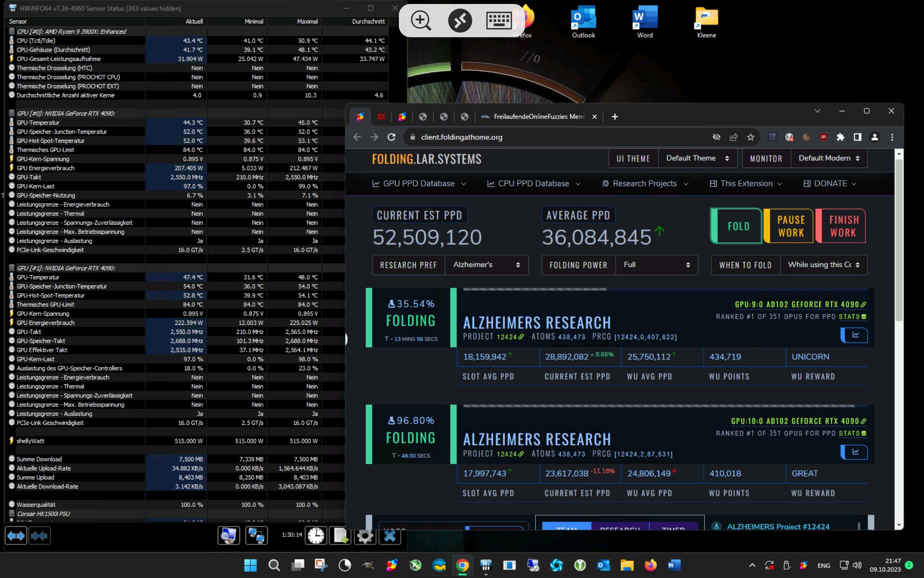Open GPU:10:0 AD102 GeForce RTX 4090 link
The width and height of the screenshot is (924, 578).
(799, 421)
